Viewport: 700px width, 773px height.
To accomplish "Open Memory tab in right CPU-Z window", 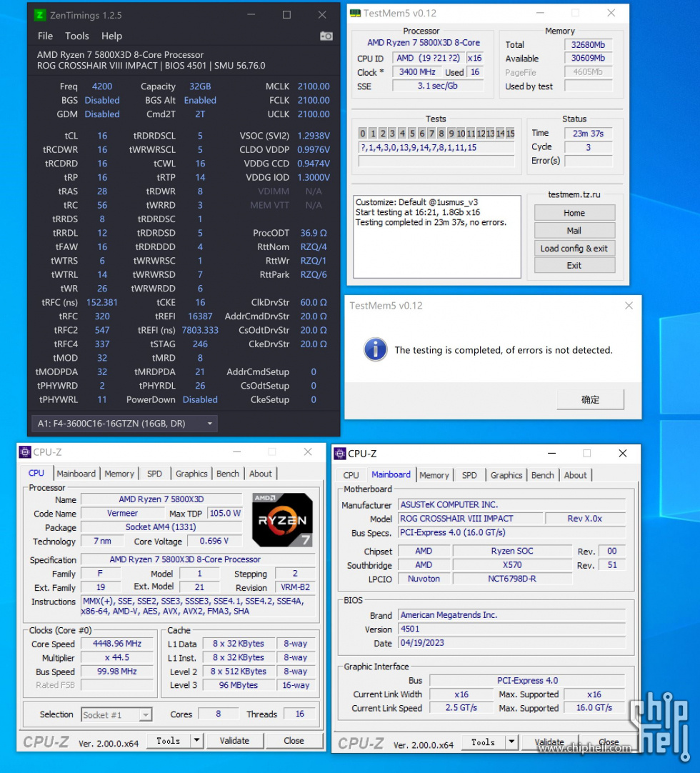I will tap(434, 475).
